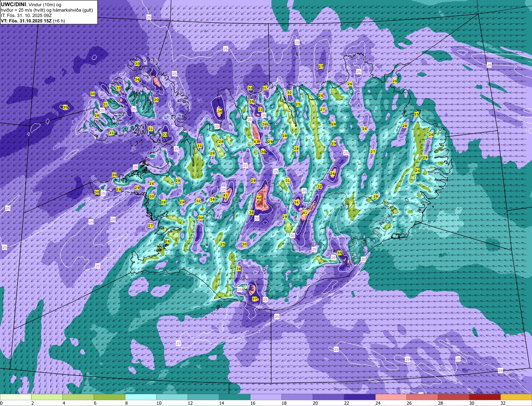Image resolution: width=532 pixels, height=406 pixels.
Task: Pick the 30–32 m/s dark red legend swatch
Action: (x=485, y=397)
